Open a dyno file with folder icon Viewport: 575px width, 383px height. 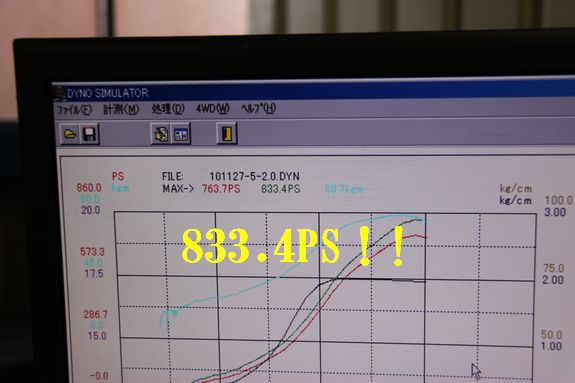(x=70, y=134)
